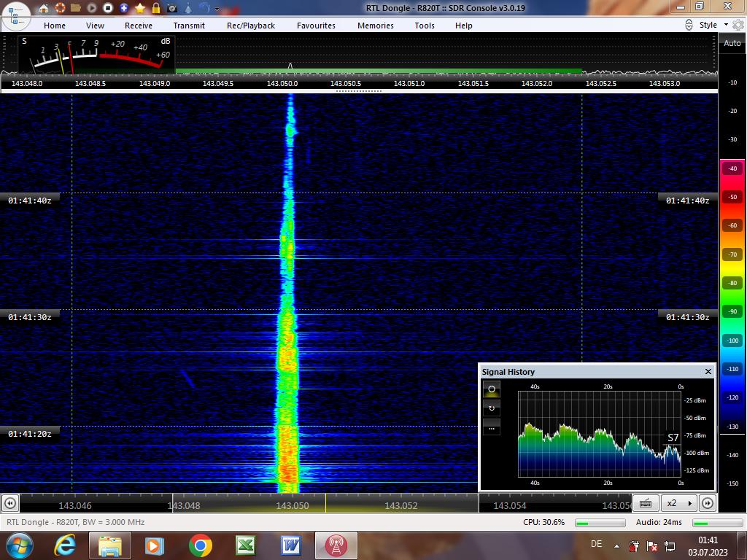Open the Windows Start menu

point(19,545)
